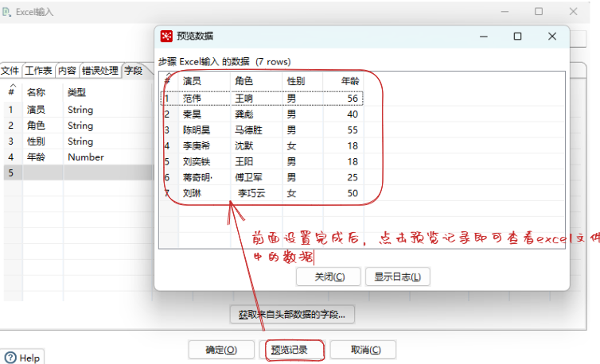The height and width of the screenshot is (364, 600).
Task: Select preview cell 蒋奇明
Action: (197, 177)
